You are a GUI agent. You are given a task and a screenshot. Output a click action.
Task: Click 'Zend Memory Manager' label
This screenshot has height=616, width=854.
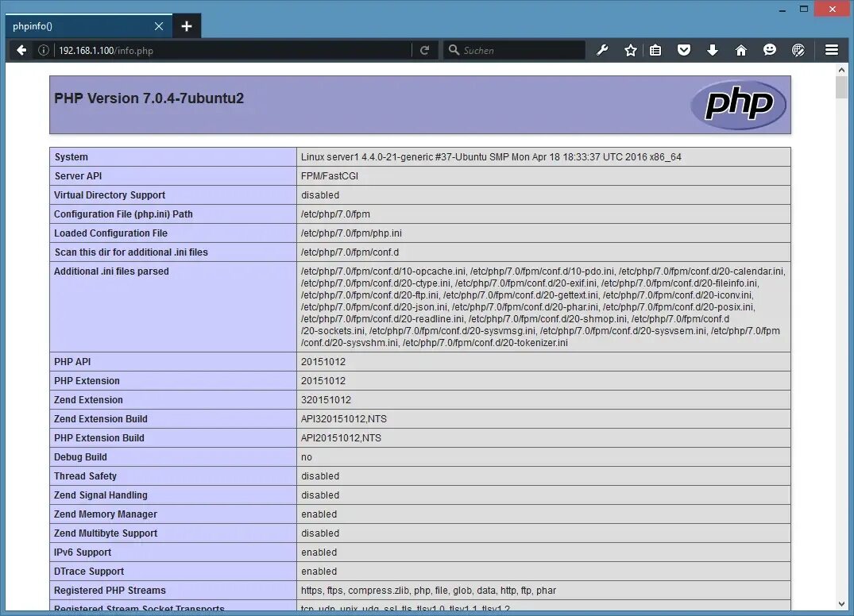pyautogui.click(x=105, y=514)
